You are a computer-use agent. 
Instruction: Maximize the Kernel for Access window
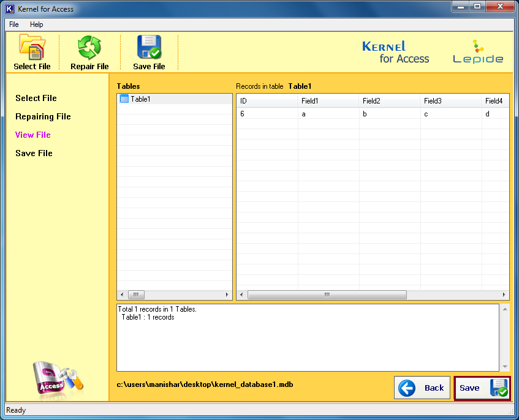477,6
